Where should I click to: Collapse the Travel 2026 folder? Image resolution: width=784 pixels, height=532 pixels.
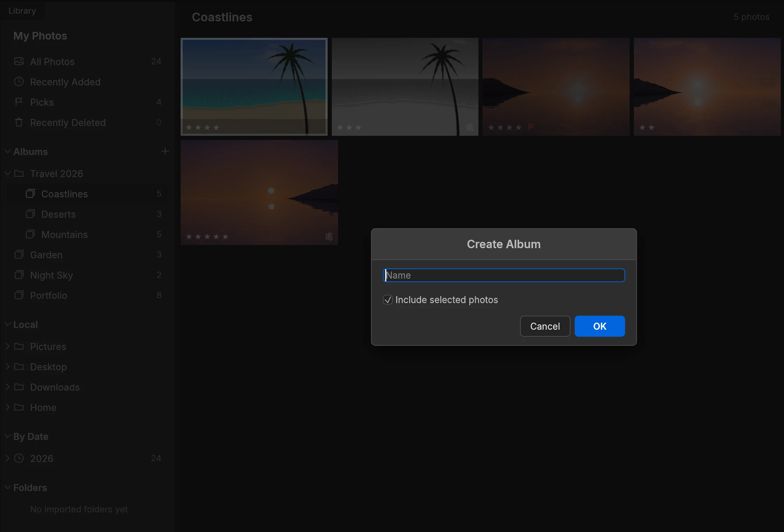click(x=7, y=174)
